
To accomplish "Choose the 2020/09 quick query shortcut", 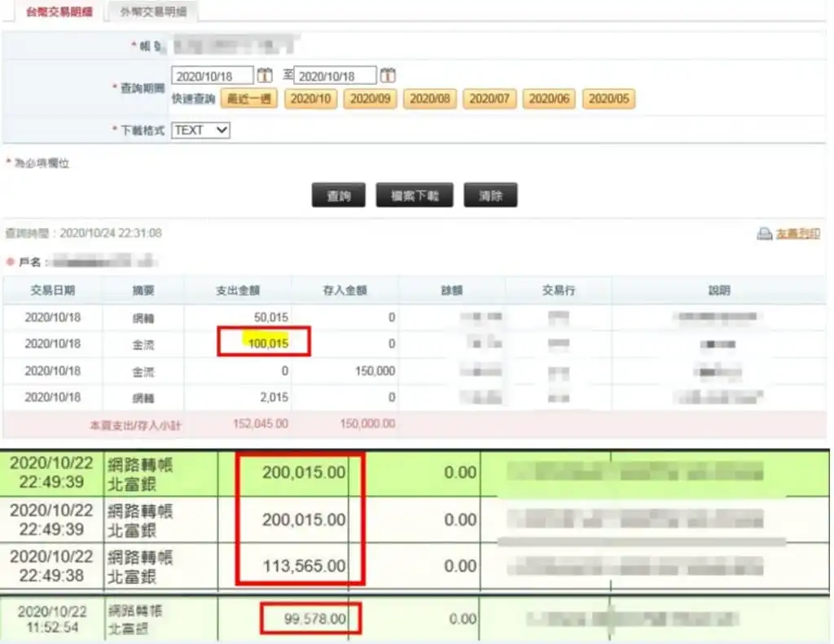I will [x=371, y=98].
